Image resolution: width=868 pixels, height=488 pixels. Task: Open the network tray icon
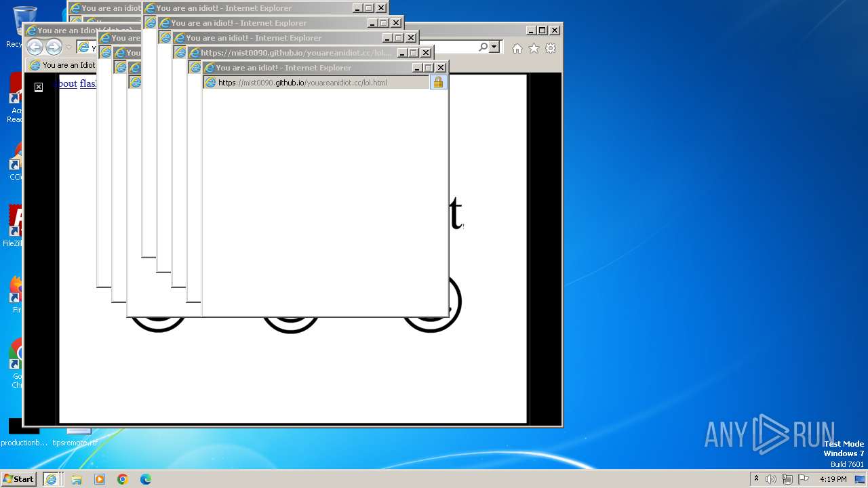point(787,479)
